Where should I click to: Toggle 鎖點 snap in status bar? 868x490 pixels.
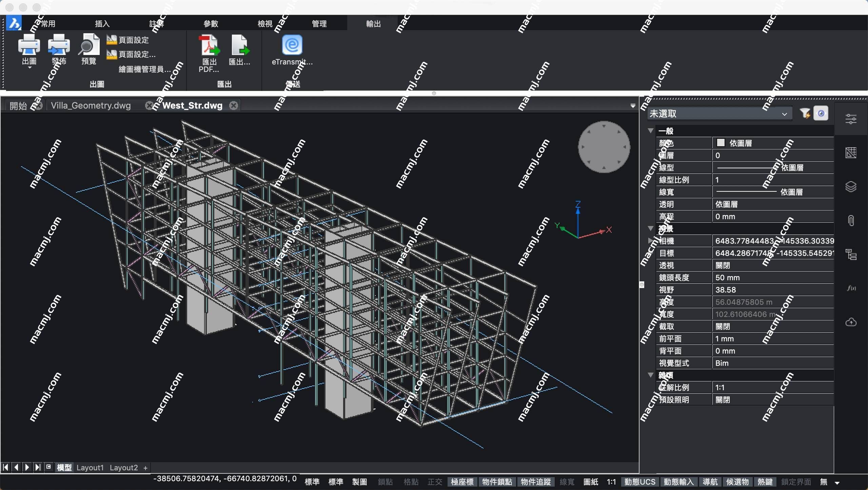tap(385, 482)
